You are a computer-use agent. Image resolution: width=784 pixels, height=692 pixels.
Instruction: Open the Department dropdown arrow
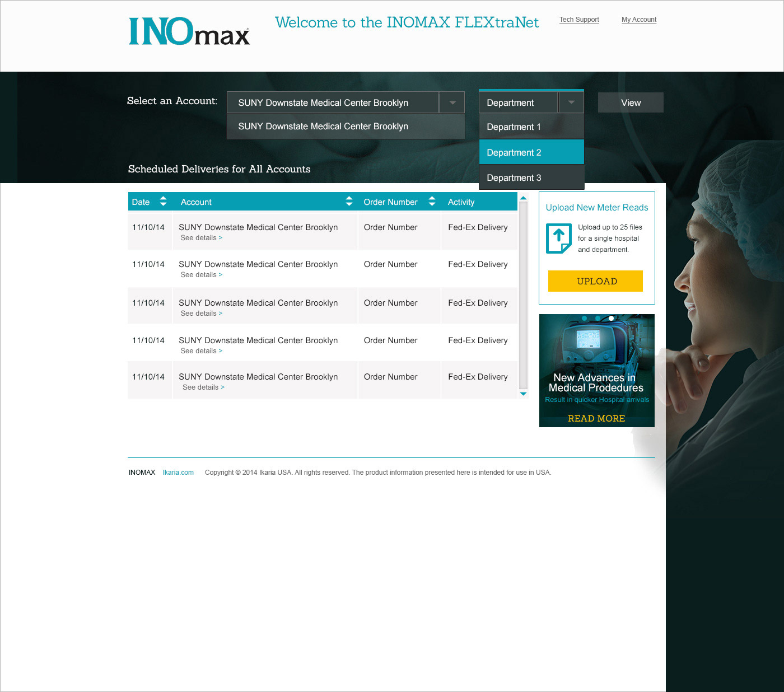coord(571,102)
